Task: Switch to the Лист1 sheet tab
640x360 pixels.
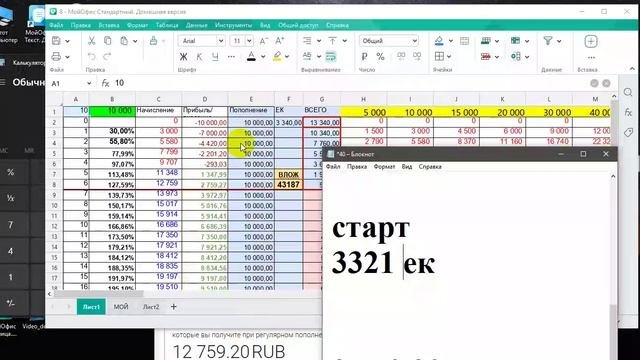Action: [x=91, y=307]
